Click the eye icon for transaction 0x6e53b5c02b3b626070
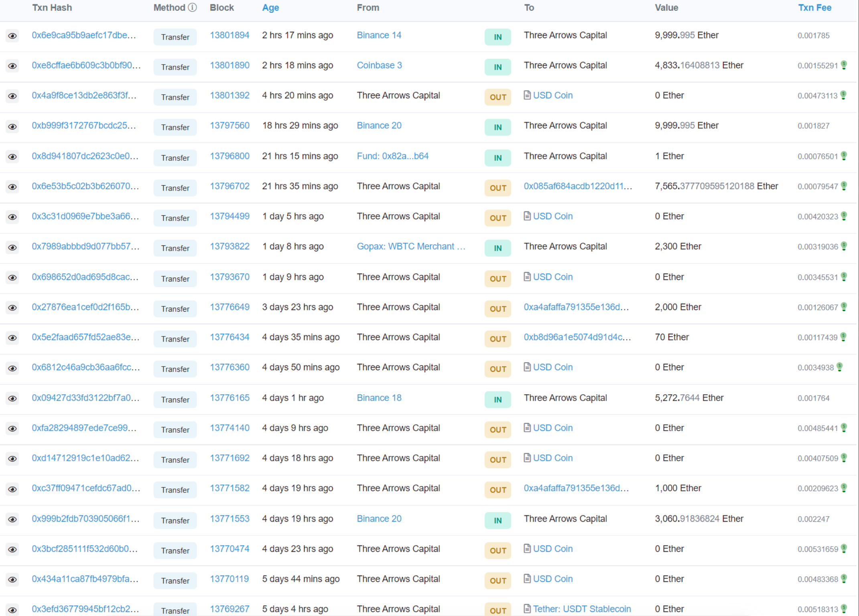Image resolution: width=859 pixels, height=616 pixels. click(x=12, y=187)
